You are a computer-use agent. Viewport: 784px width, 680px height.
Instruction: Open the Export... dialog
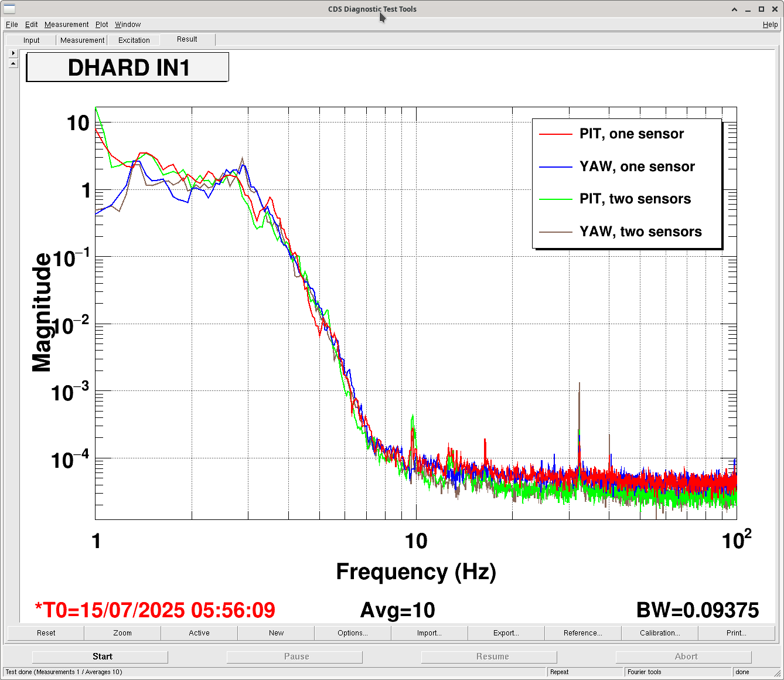[x=506, y=633]
